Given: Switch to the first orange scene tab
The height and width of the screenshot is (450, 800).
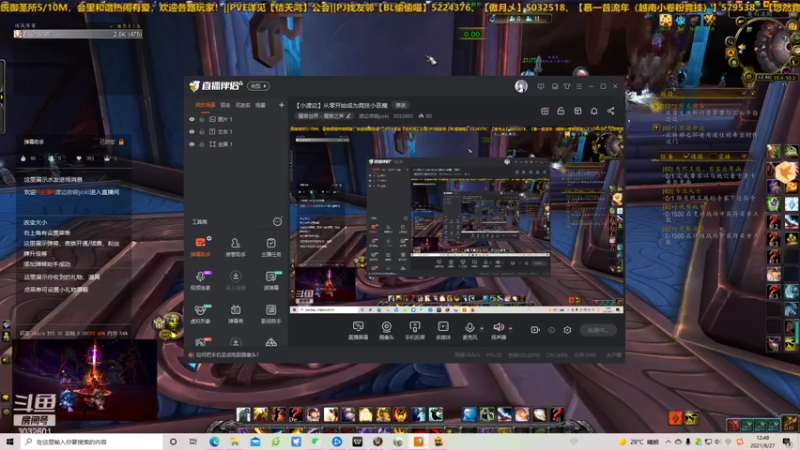Looking at the screenshot, I should coord(205,105).
